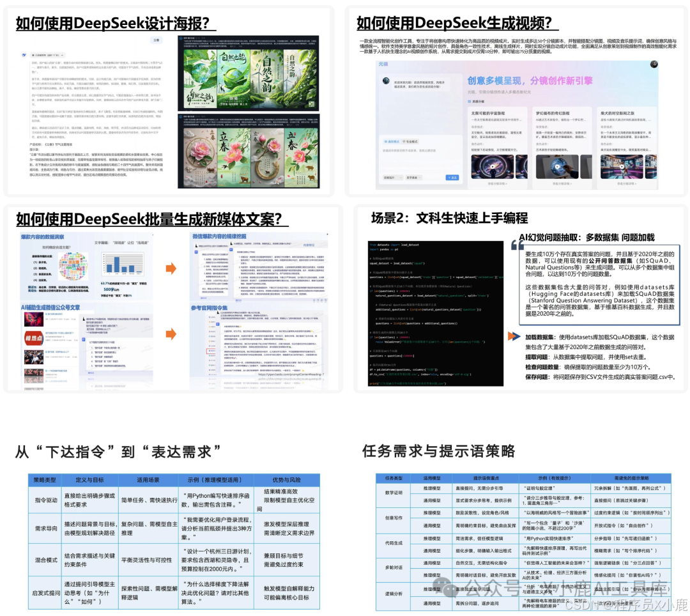This screenshot has width=690, height=616.
Task: Click the 元镜 logo in the video tool
Action: coord(383,65)
